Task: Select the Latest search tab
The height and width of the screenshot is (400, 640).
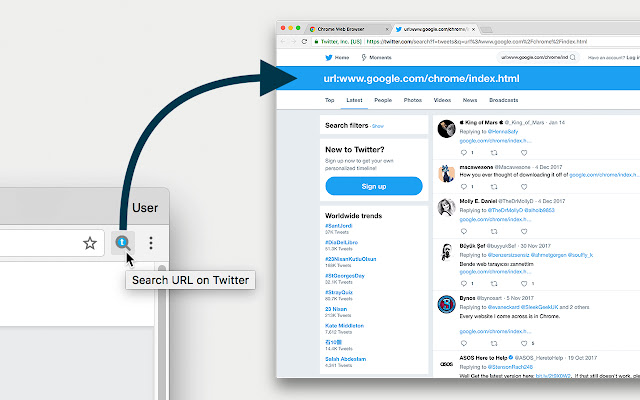Action: 354,100
